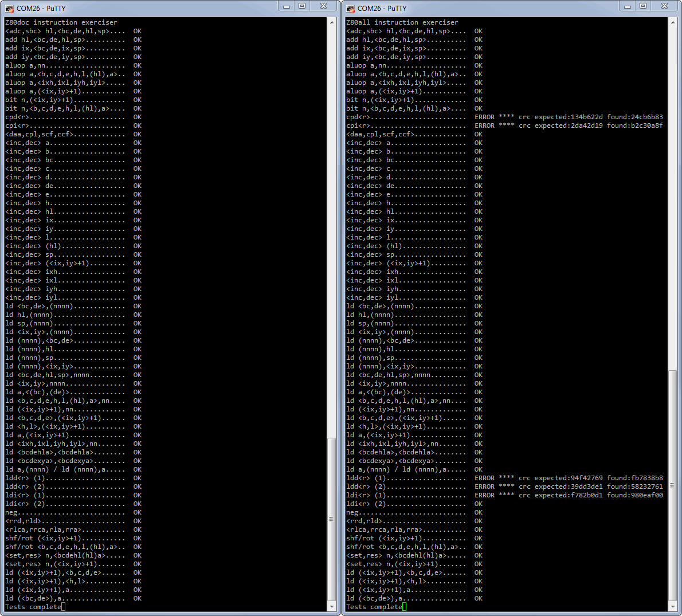Click the scroll down arrow in right terminal
Image resolution: width=682 pixels, height=616 pixels.
tap(672, 606)
